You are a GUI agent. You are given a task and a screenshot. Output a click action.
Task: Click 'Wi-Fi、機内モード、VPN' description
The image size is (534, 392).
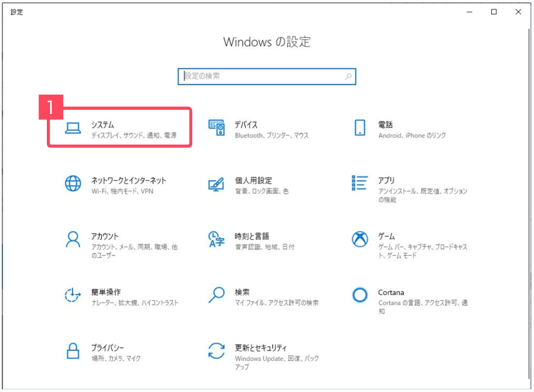(x=122, y=191)
